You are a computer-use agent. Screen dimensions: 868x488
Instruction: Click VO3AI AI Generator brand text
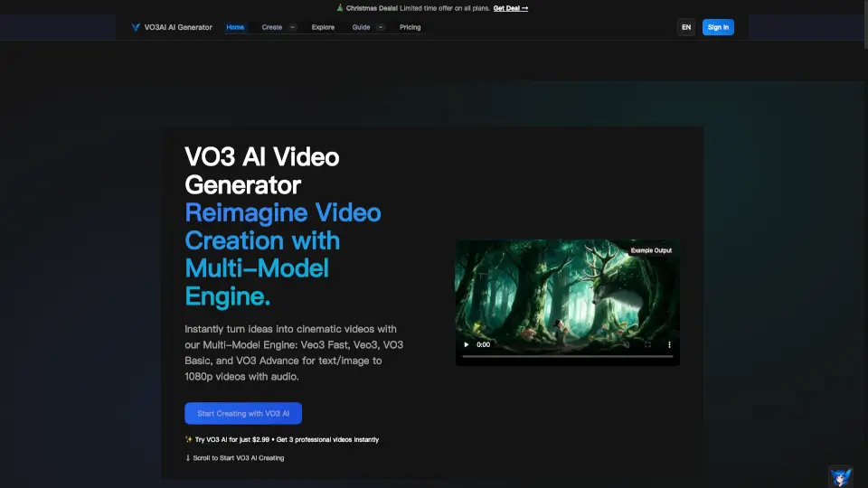click(178, 27)
